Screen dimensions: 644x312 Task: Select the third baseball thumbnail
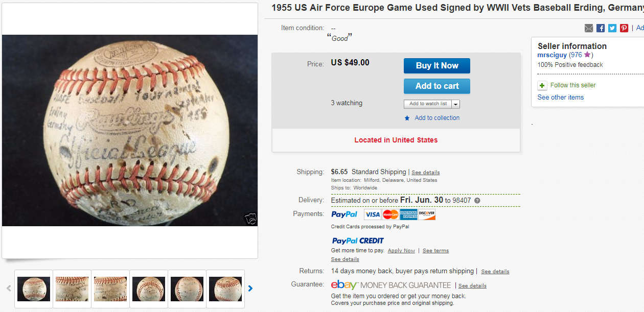pyautogui.click(x=110, y=289)
